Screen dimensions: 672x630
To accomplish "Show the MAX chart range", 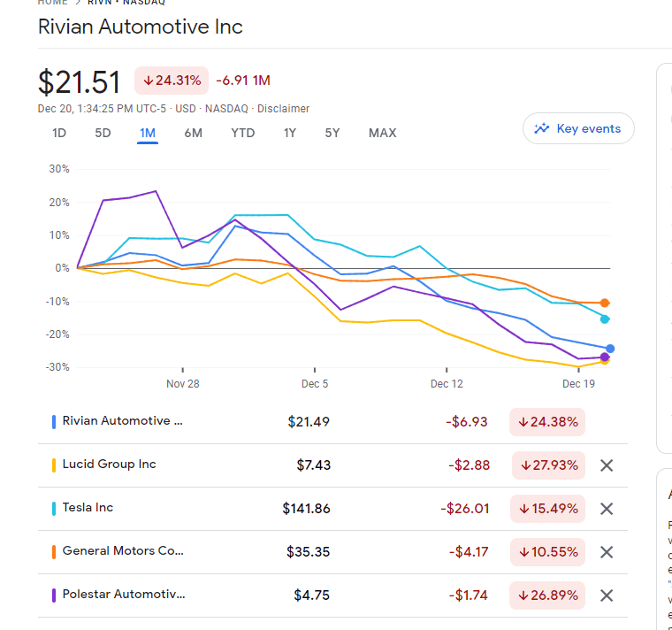I will coord(382,133).
